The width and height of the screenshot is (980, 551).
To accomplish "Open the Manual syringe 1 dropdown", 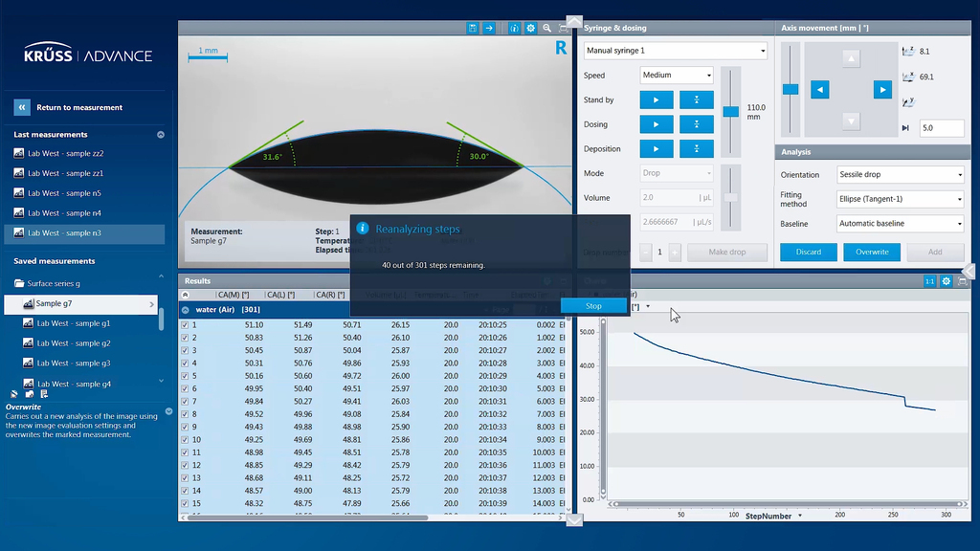I will click(676, 51).
